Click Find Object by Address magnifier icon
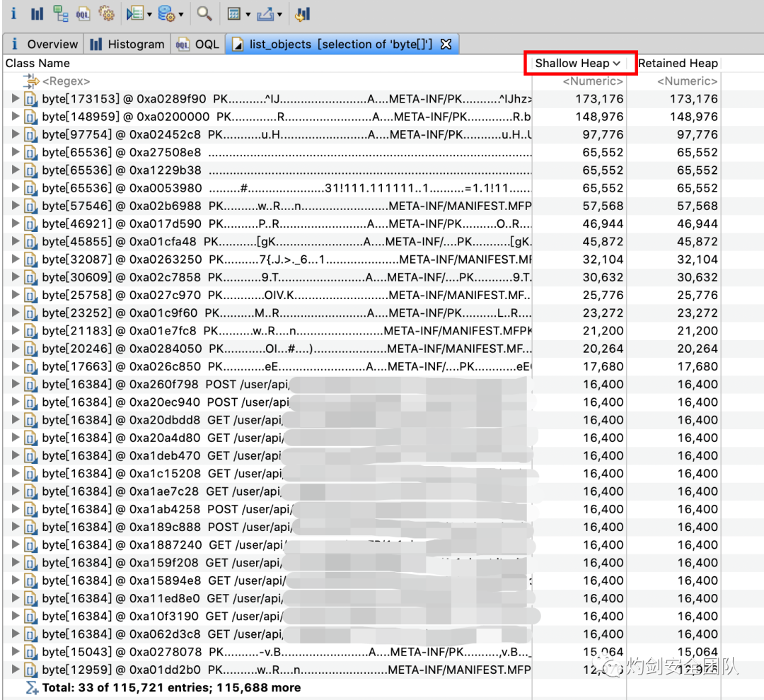This screenshot has width=764, height=700. (x=204, y=13)
